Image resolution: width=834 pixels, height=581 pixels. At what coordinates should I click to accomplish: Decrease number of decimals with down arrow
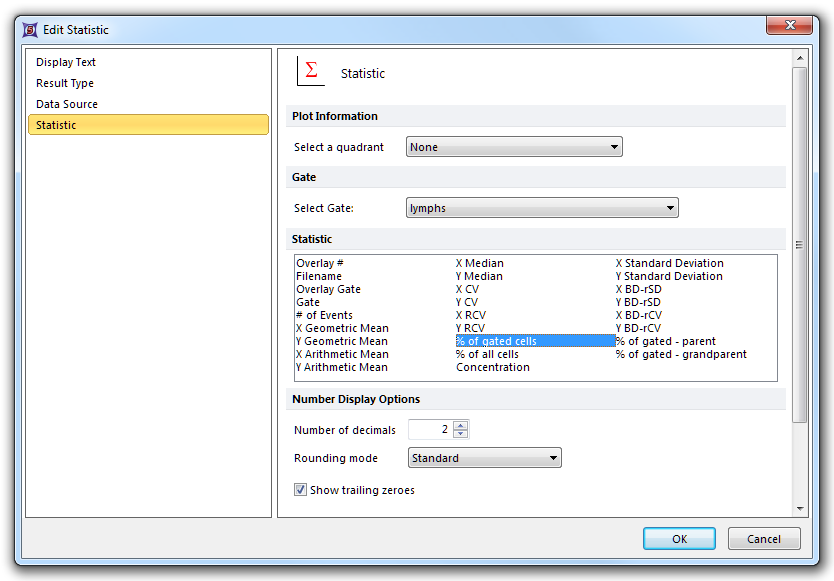click(460, 434)
